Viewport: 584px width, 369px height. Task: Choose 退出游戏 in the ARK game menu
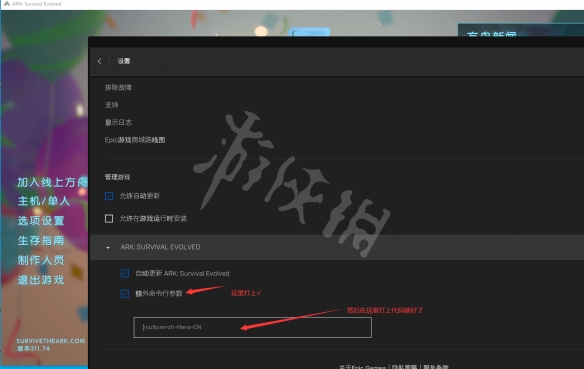tap(41, 280)
